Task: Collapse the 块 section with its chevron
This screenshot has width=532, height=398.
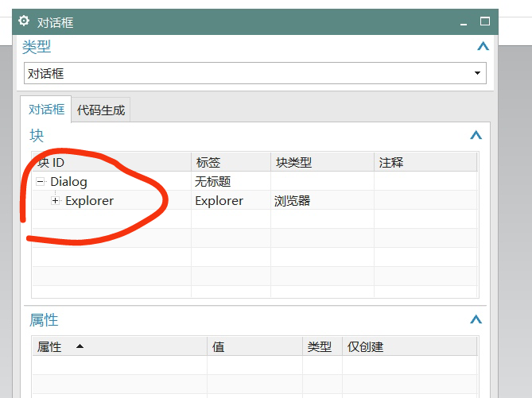Action: click(x=476, y=136)
